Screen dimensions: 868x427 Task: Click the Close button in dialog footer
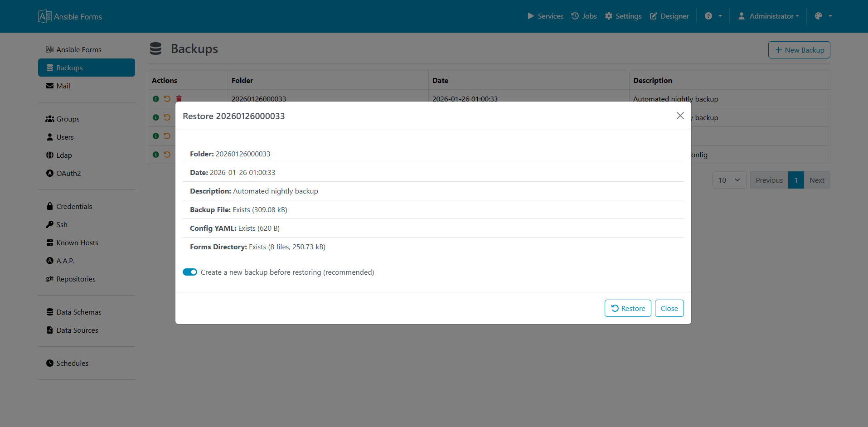click(x=669, y=308)
